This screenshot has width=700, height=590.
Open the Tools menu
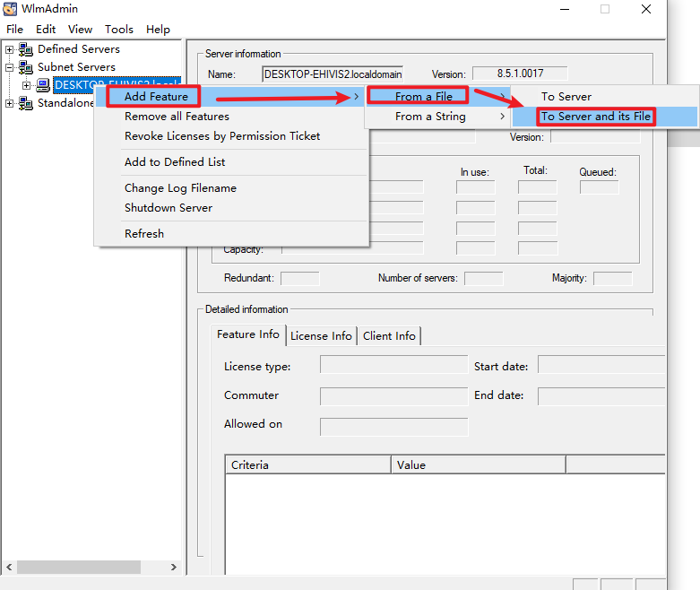tap(118, 29)
